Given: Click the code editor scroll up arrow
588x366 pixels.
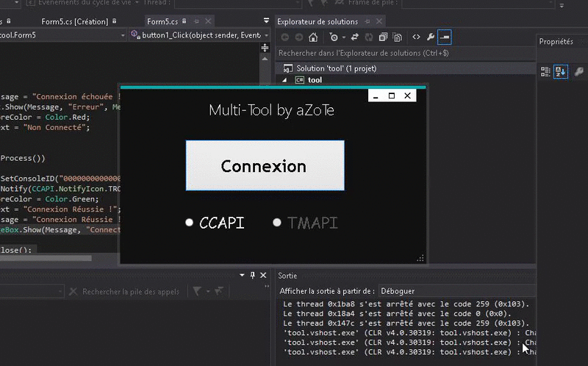Looking at the screenshot, I should point(265,59).
